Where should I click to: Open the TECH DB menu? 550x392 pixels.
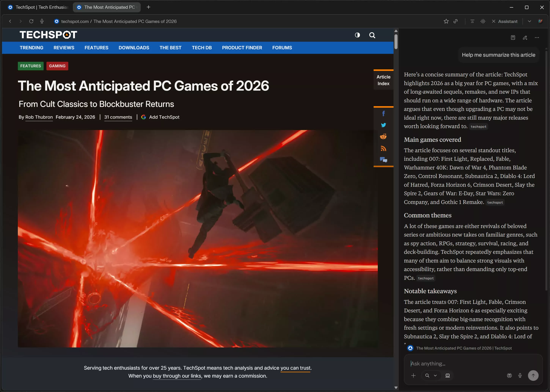pyautogui.click(x=202, y=48)
